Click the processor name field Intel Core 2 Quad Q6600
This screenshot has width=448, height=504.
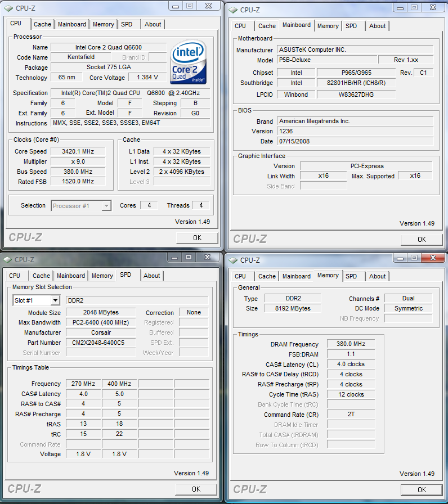[109, 47]
